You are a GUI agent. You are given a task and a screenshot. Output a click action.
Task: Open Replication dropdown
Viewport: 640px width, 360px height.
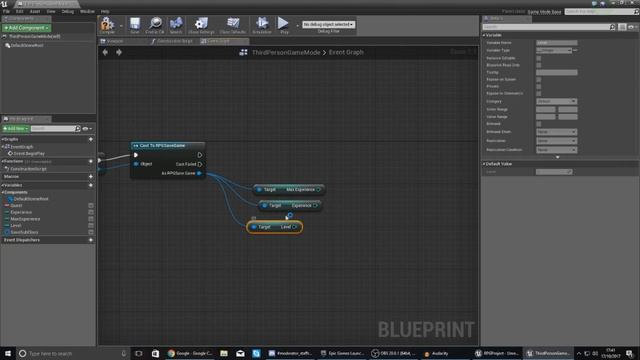click(x=556, y=141)
